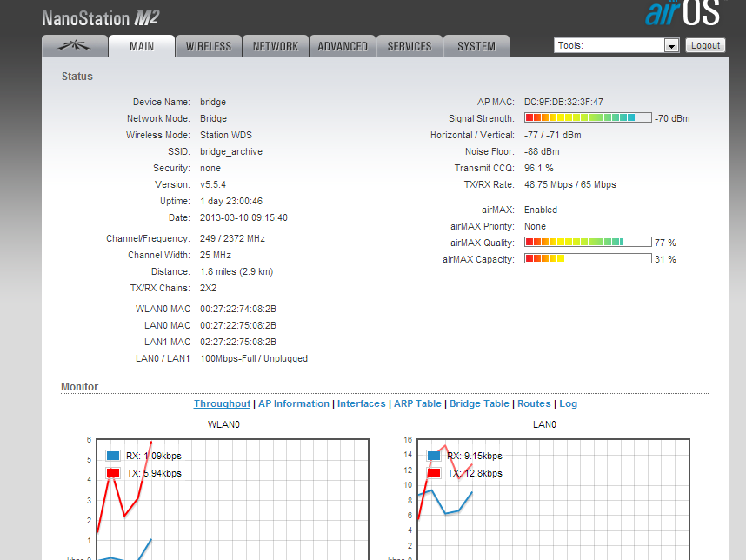Show the ARP Table link
Image resolution: width=746 pixels, height=560 pixels.
(417, 403)
